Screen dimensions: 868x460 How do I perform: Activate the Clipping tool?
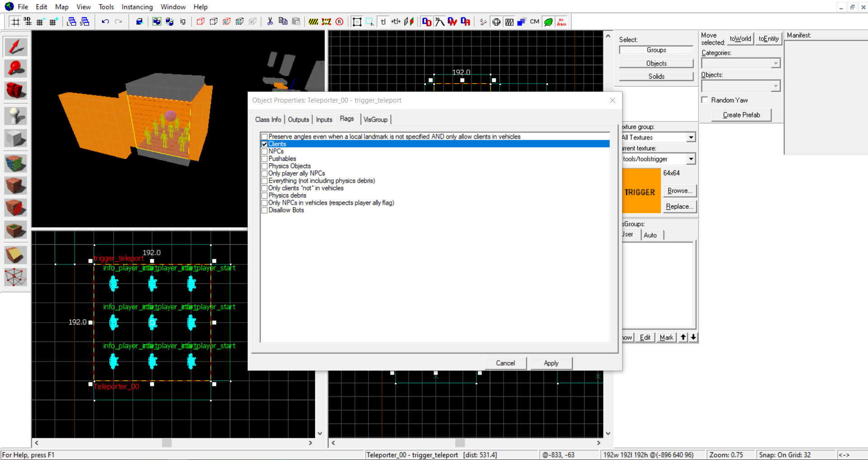tap(16, 255)
